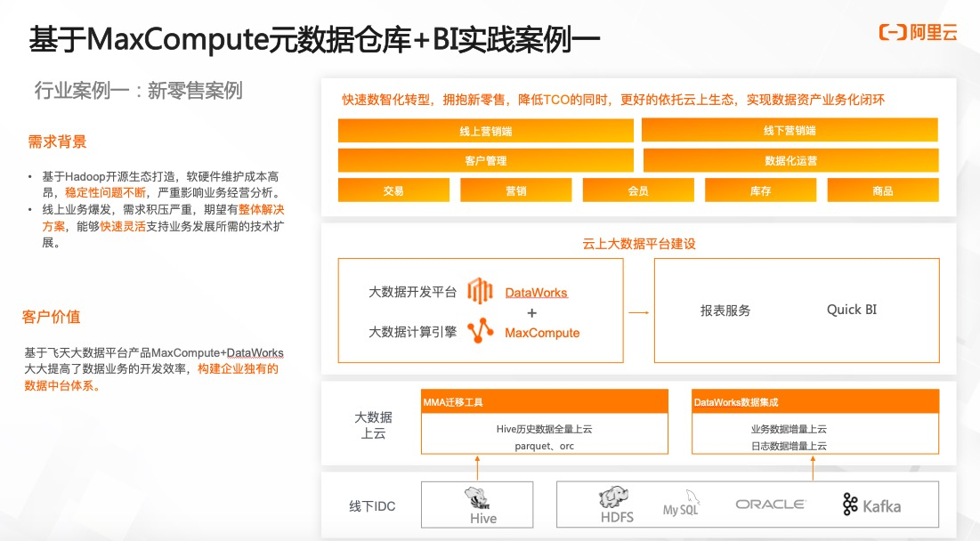The width and height of the screenshot is (980, 541).
Task: Click the plus sign between DataWorks and MaxCompute
Action: (532, 313)
